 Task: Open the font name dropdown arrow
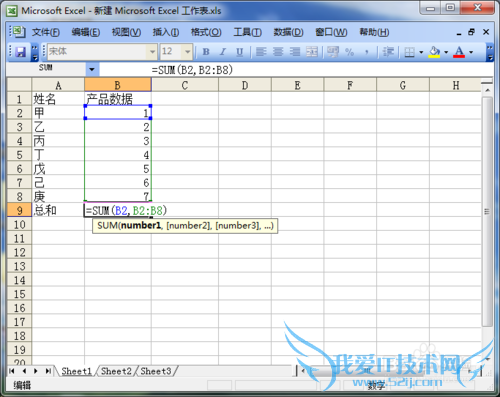pyautogui.click(x=152, y=52)
